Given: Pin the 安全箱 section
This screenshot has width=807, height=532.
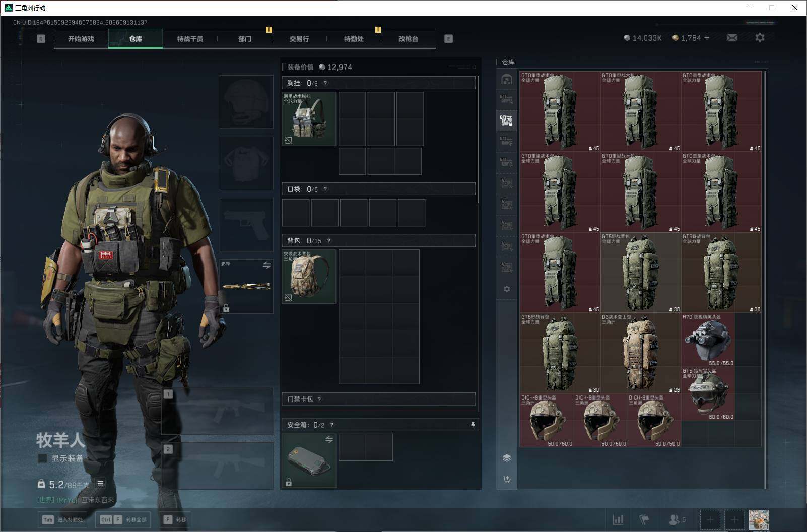Looking at the screenshot, I should pos(473,425).
